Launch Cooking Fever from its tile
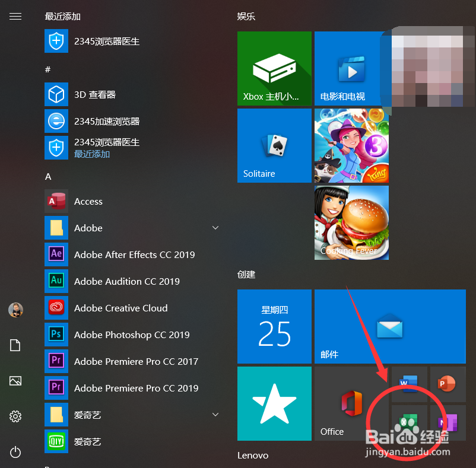The height and width of the screenshot is (468, 476). (x=351, y=222)
